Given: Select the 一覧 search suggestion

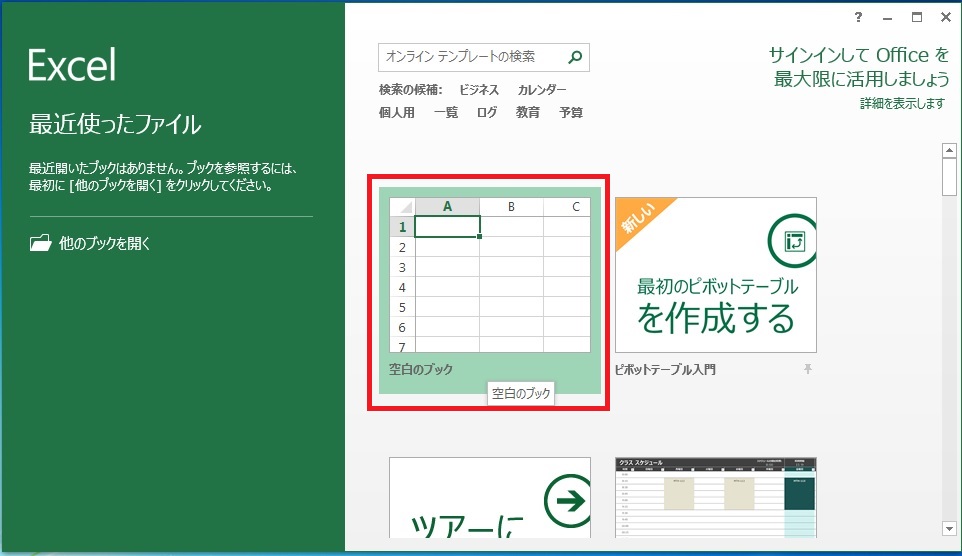Looking at the screenshot, I should tap(446, 112).
